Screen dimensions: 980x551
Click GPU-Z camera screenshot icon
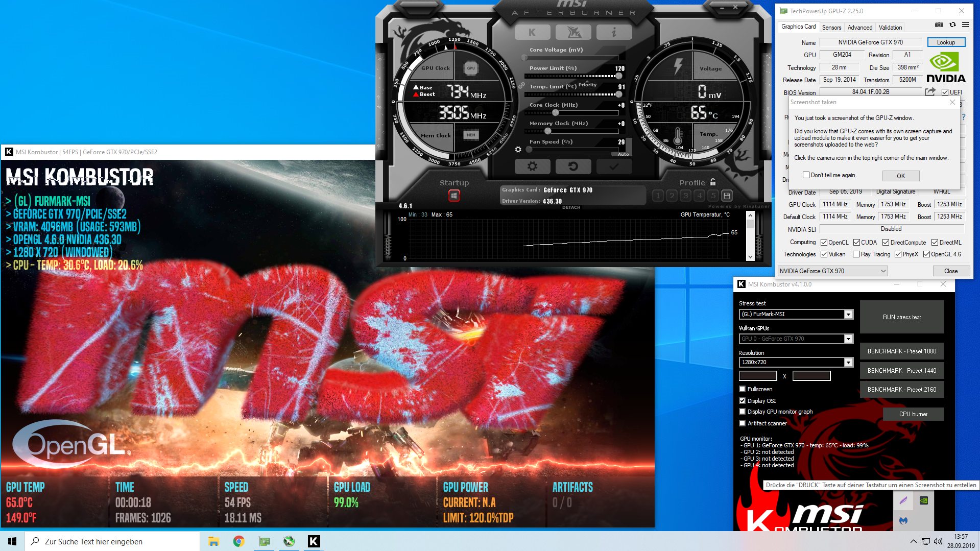point(939,25)
